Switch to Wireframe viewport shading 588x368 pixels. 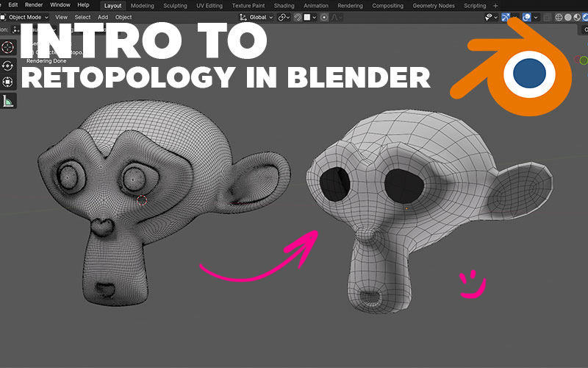pos(558,17)
